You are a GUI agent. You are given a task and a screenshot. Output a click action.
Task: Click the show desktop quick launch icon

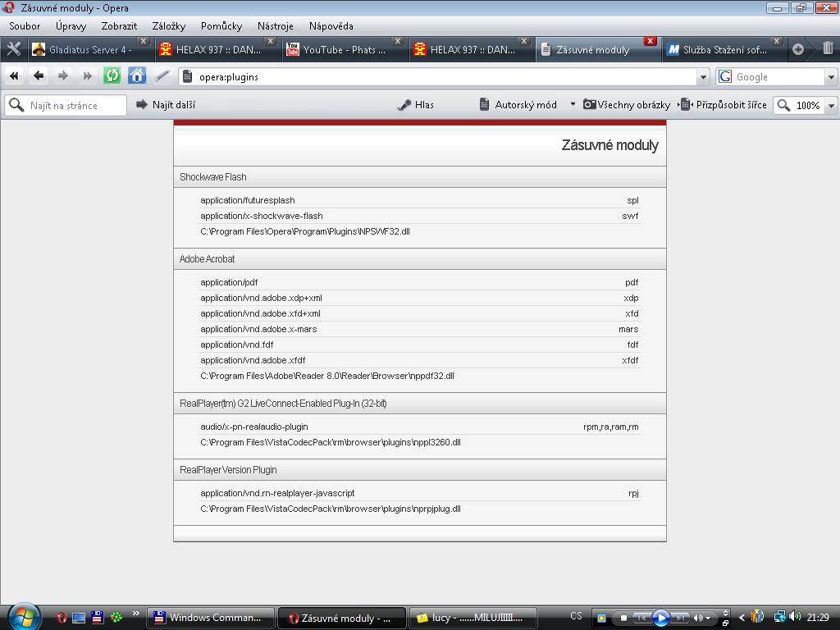point(79,618)
